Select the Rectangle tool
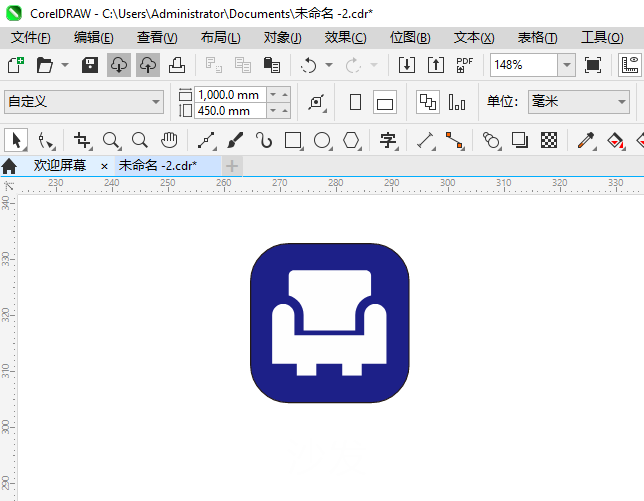The height and width of the screenshot is (501, 644). click(293, 140)
